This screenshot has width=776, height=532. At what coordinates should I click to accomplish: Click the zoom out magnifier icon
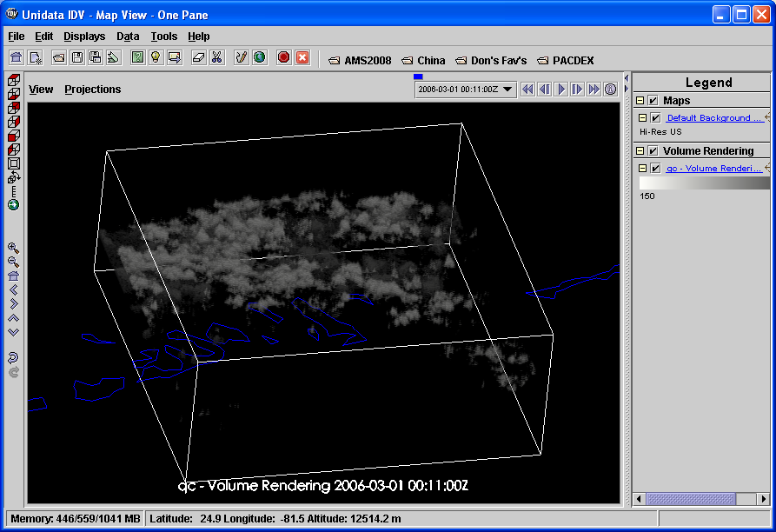(13, 262)
